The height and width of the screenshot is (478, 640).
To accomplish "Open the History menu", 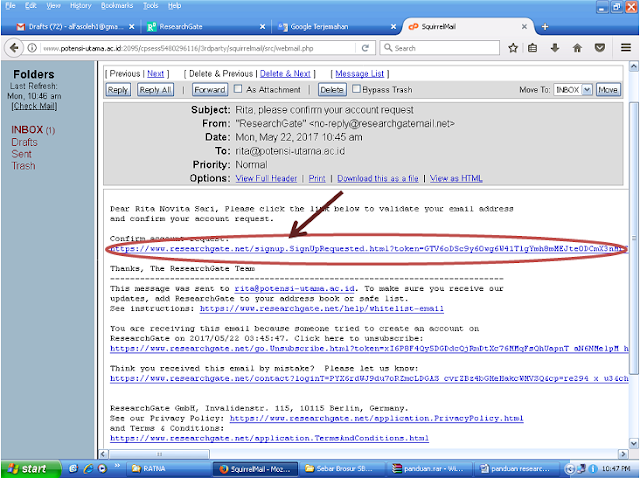I will pyautogui.click(x=81, y=6).
